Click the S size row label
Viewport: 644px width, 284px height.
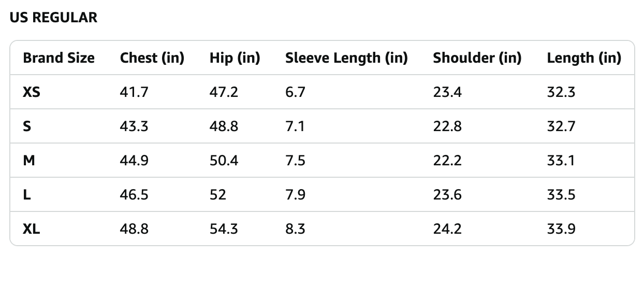(27, 126)
